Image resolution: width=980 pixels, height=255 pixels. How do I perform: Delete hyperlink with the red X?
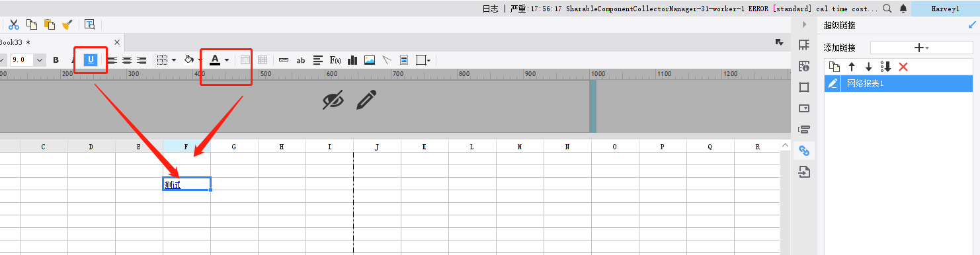(903, 67)
